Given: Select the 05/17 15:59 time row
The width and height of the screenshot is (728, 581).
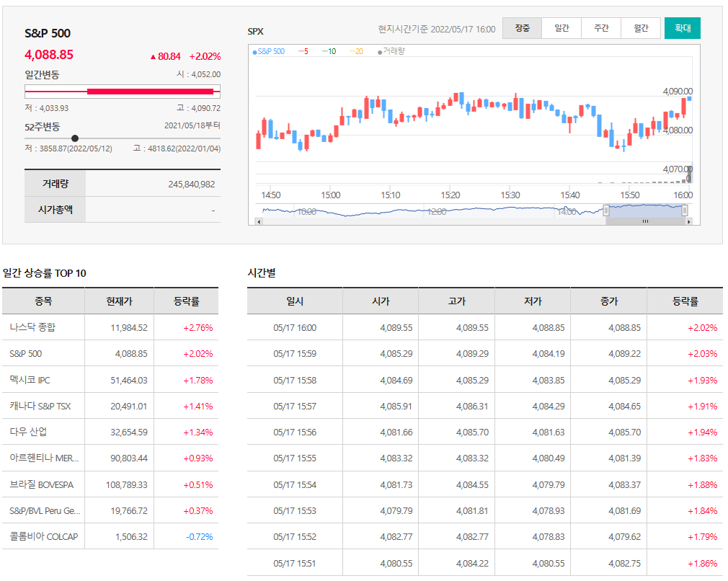Looking at the screenshot, I should point(484,353).
